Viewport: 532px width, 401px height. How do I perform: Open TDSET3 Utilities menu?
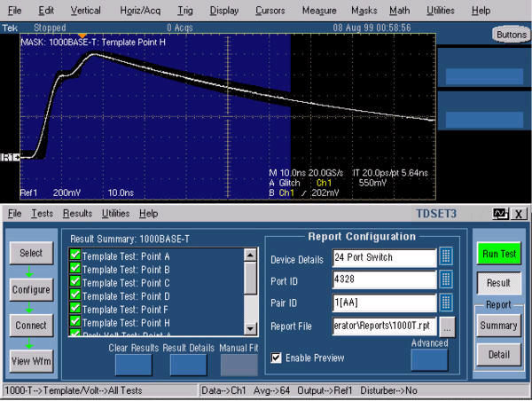click(115, 214)
